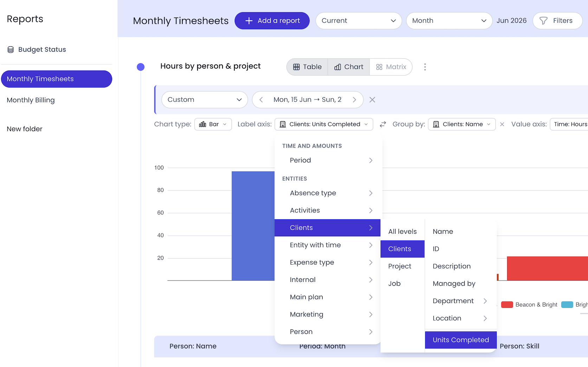Open Monthly Billing in sidebar
Viewport: 588px width, 367px height.
pyautogui.click(x=31, y=100)
